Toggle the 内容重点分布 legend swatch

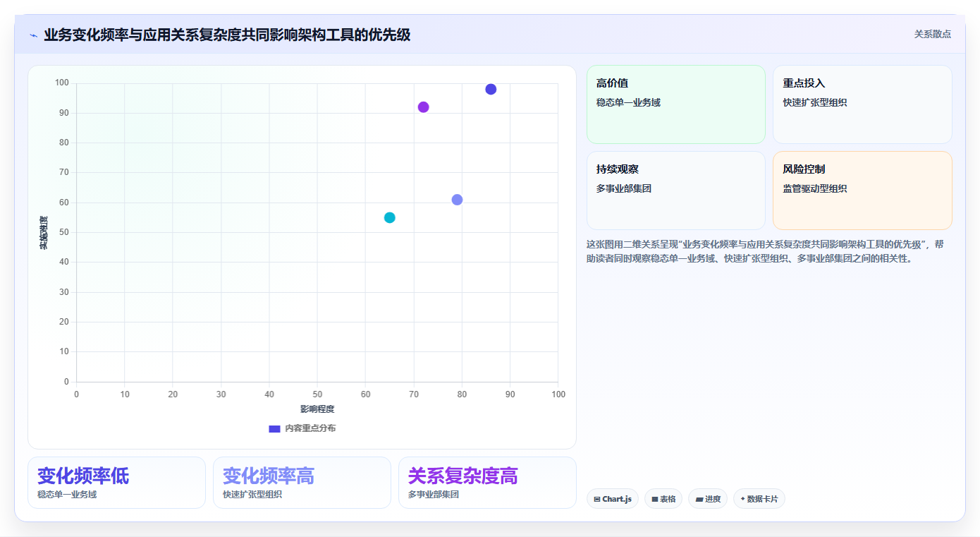[x=275, y=428]
